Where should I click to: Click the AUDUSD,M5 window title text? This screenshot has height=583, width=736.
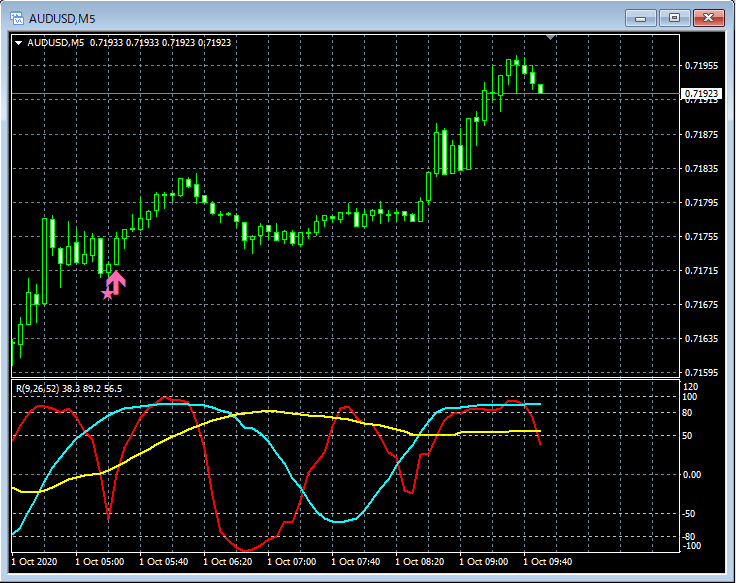pos(62,19)
